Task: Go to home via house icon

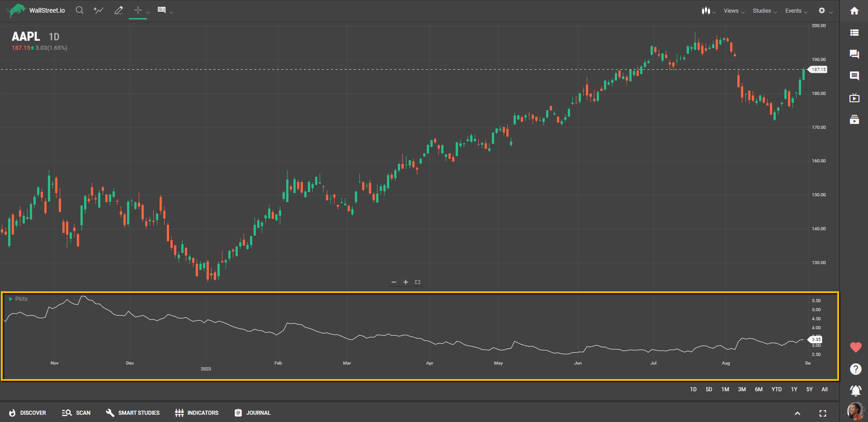Action: coord(854,11)
